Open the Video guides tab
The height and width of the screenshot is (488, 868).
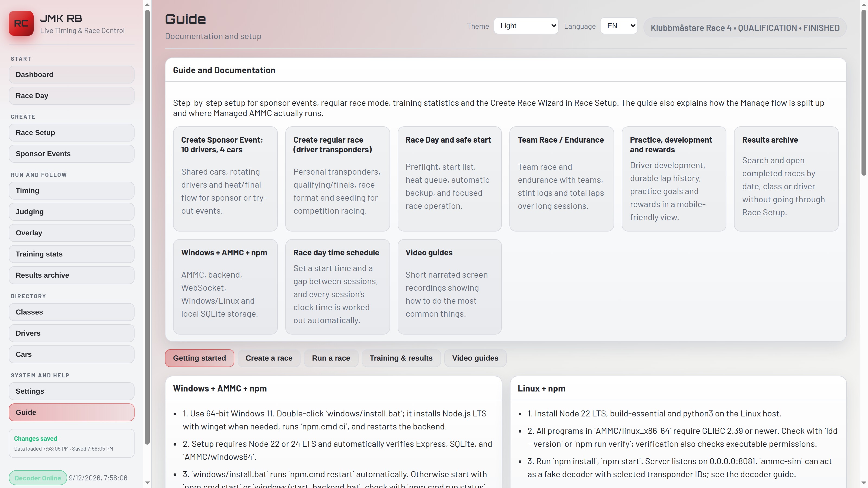coord(475,358)
